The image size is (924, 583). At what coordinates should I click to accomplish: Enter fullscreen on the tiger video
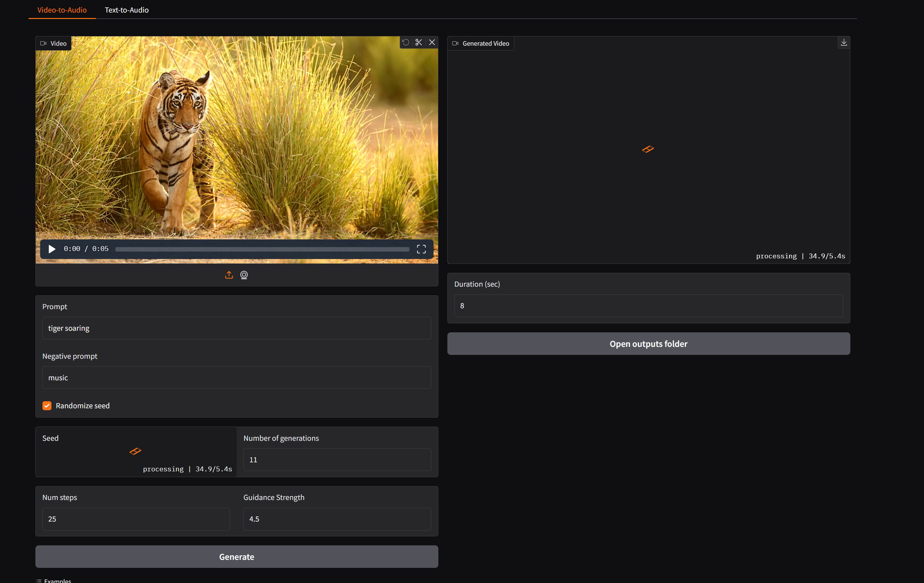coord(421,249)
